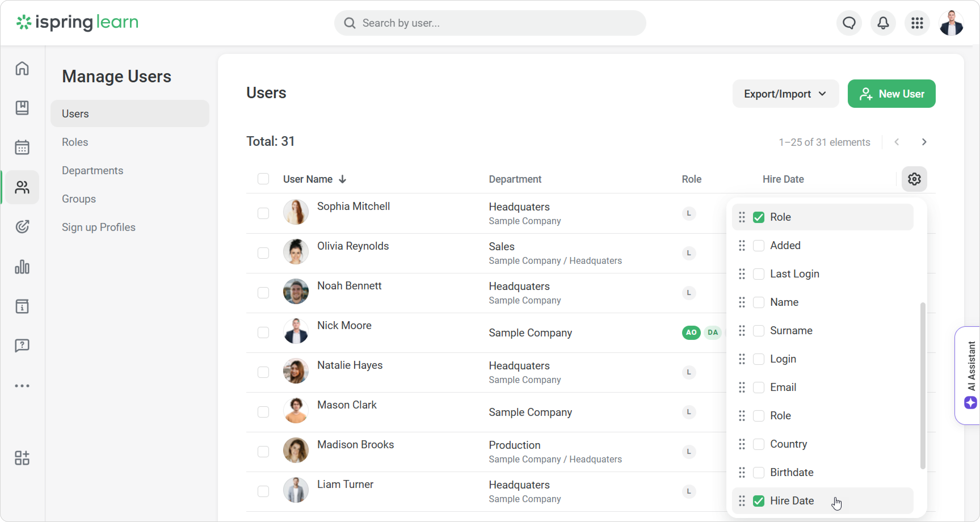Viewport: 980px width, 522px height.
Task: Uncheck the Hire Date column checkbox
Action: click(x=759, y=501)
